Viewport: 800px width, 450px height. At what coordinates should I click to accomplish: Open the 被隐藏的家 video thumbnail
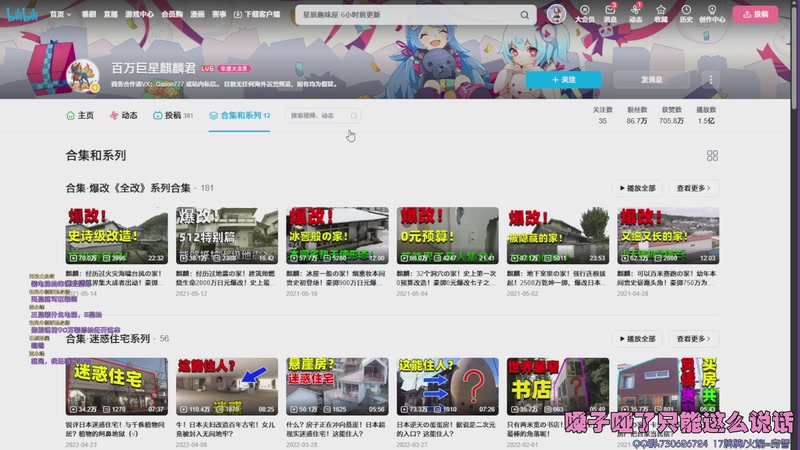(x=558, y=236)
